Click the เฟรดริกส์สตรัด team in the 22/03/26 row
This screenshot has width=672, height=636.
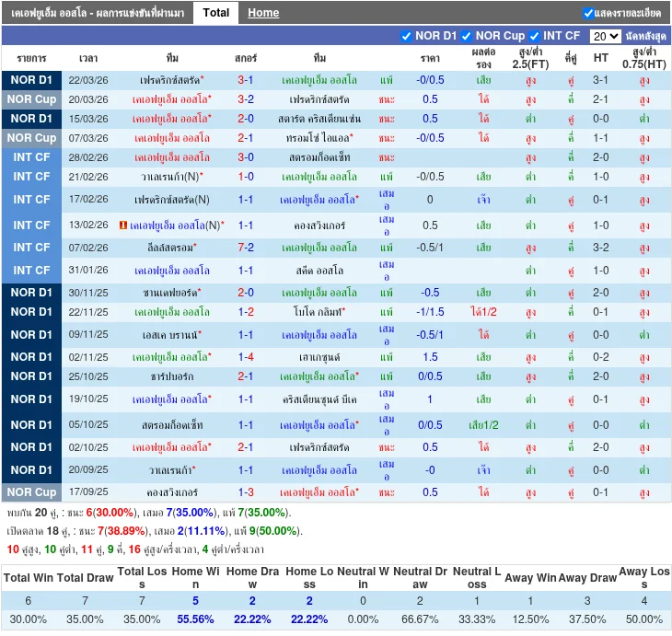(169, 80)
